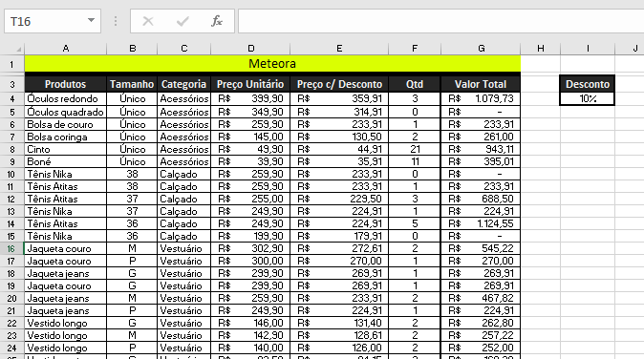Click total value 467,82
This screenshot has width=644, height=359.
[481, 298]
